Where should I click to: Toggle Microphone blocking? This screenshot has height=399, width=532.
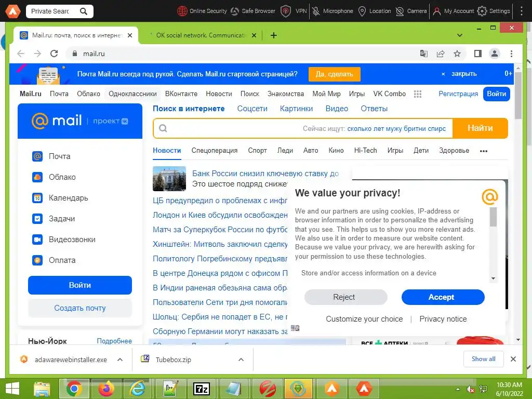click(332, 11)
